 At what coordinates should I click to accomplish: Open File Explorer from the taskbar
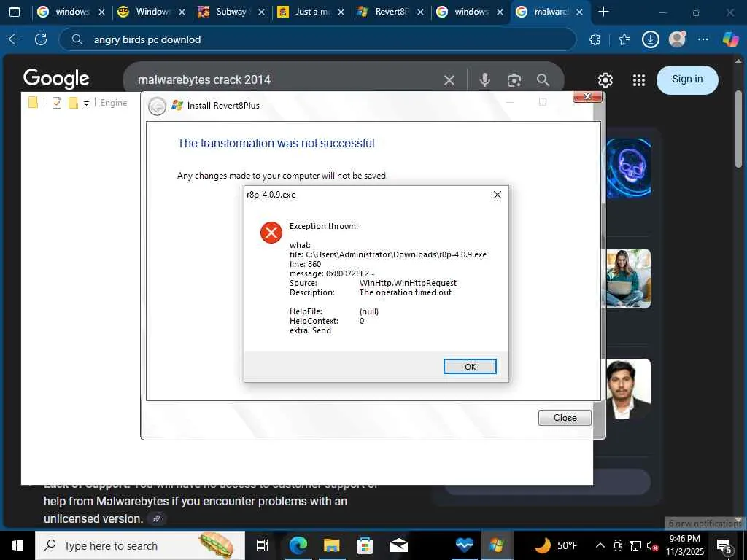[x=332, y=545]
